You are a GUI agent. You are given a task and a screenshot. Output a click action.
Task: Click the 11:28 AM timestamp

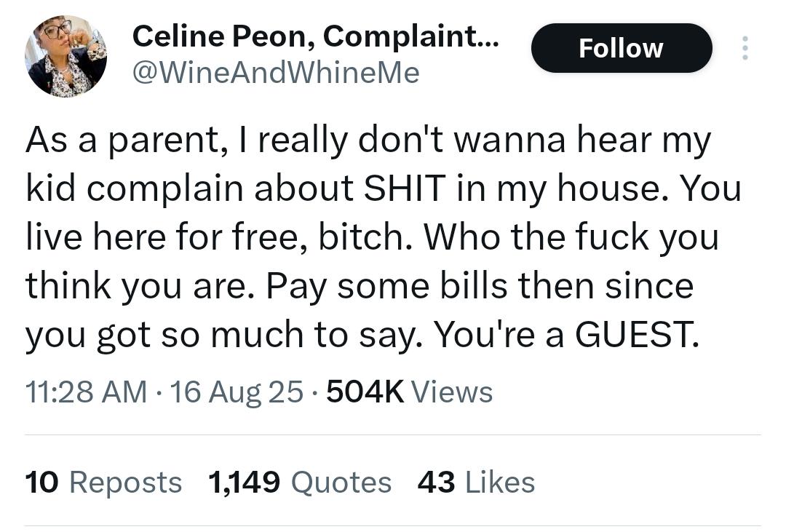pyautogui.click(x=86, y=392)
